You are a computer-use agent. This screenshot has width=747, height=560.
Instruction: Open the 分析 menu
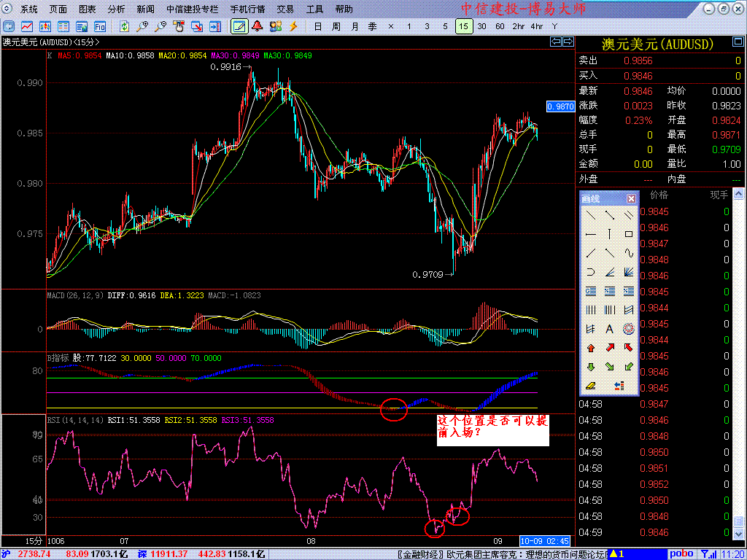(x=116, y=9)
